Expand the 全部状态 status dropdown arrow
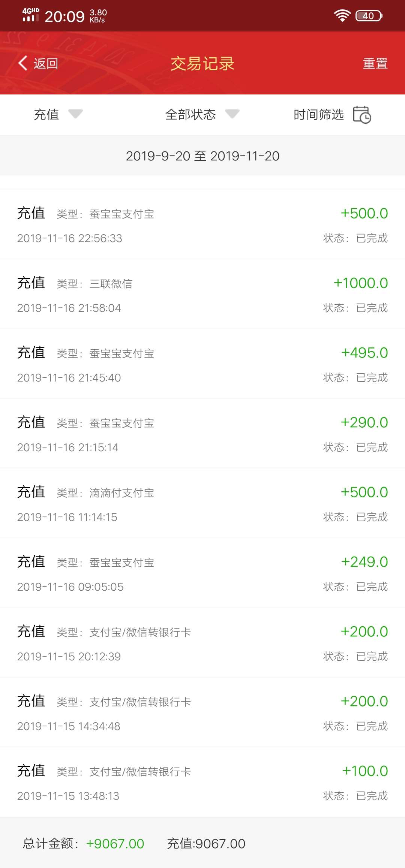 pyautogui.click(x=232, y=114)
